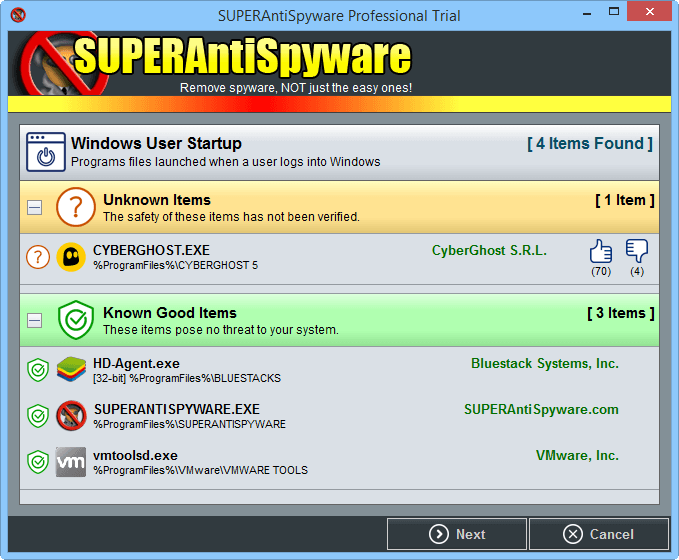Click the VMware vm logo icon
This screenshot has height=560, width=679.
[71, 462]
